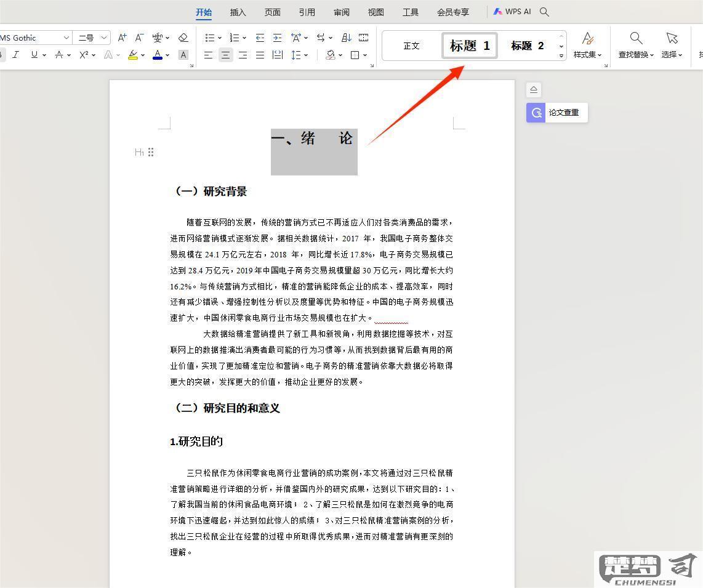This screenshot has height=588, width=703.
Task: Align text left
Action: click(x=209, y=55)
